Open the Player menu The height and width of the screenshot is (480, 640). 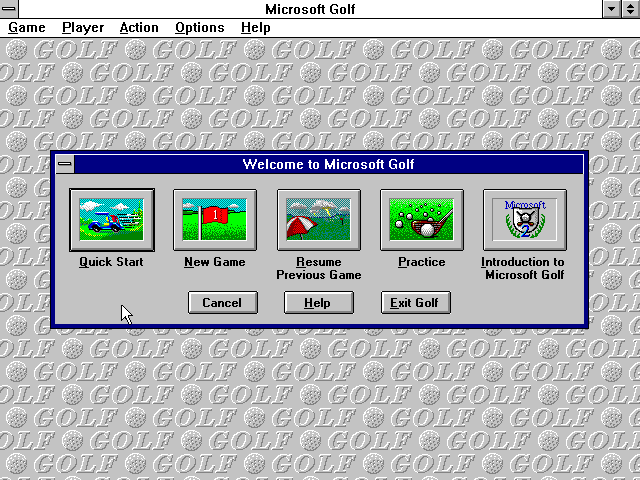pyautogui.click(x=83, y=28)
